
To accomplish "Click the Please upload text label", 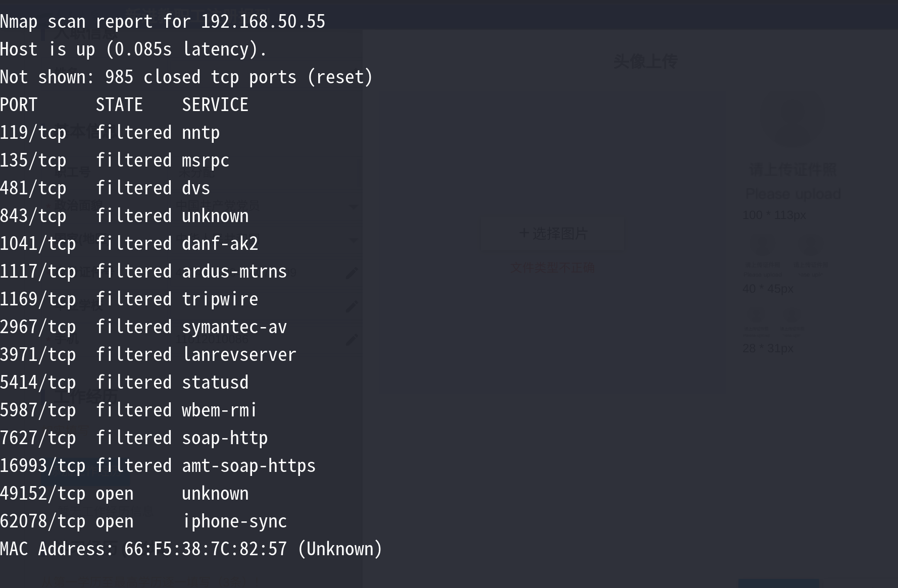I will [793, 194].
